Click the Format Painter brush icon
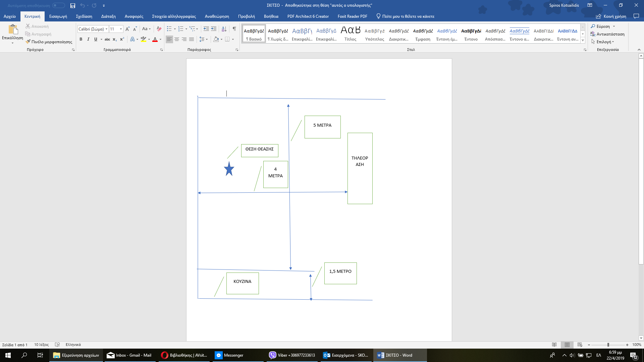 (x=28, y=42)
